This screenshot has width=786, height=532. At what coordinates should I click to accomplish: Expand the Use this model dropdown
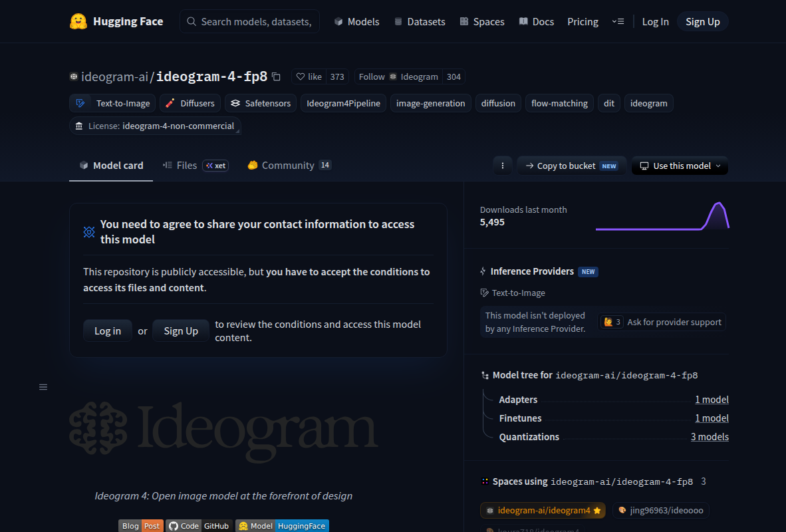point(680,166)
